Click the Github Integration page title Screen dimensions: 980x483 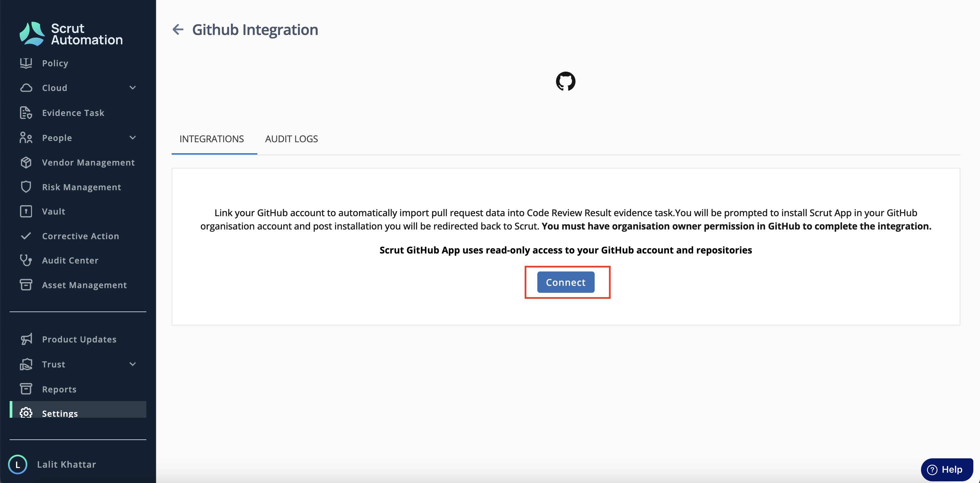point(255,30)
